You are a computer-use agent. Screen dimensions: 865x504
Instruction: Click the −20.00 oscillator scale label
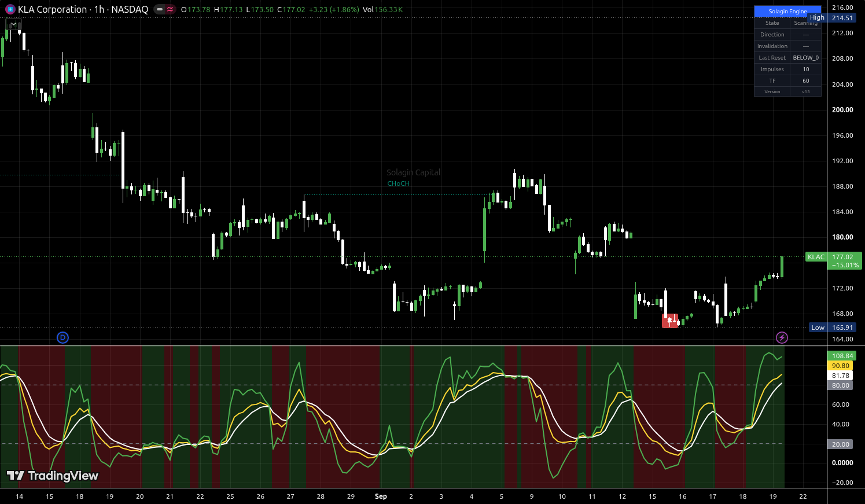841,483
